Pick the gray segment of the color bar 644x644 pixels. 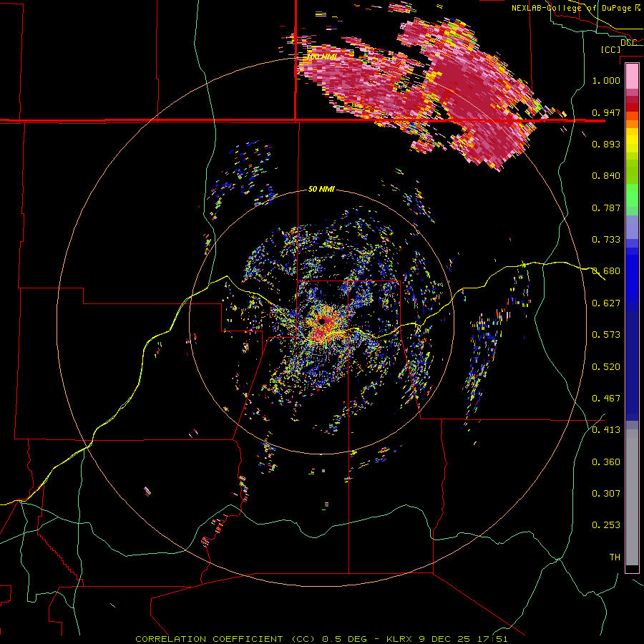632,497
